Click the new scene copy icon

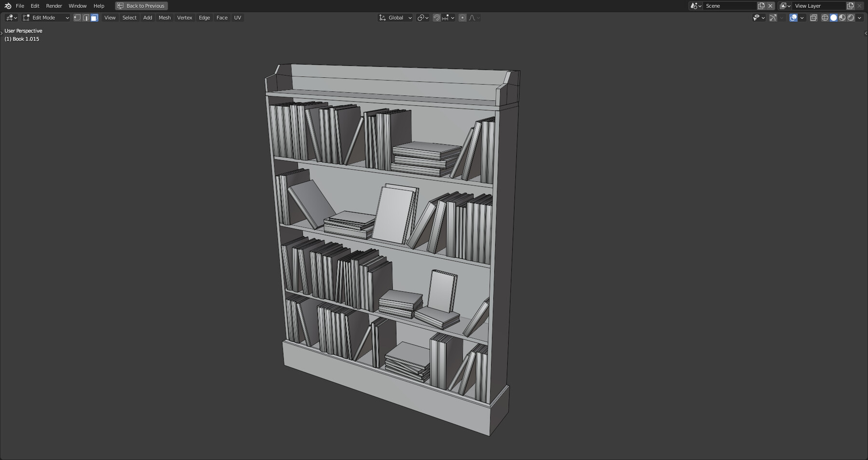tap(761, 5)
